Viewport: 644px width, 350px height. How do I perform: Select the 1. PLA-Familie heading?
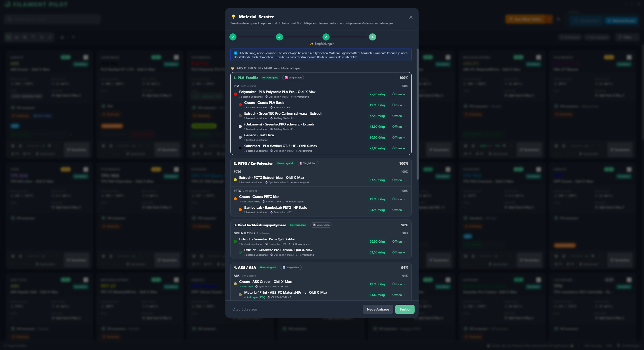[246, 78]
